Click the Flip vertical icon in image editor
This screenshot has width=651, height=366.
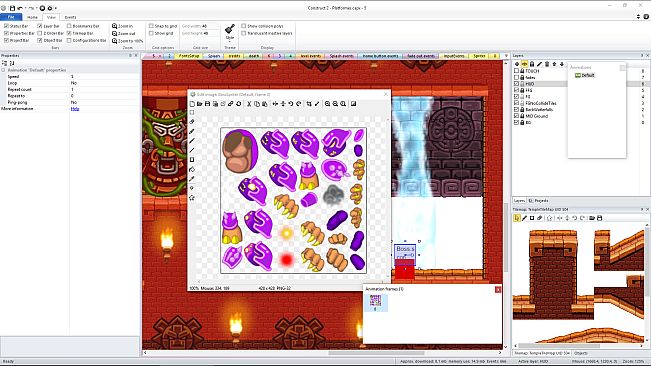tap(283, 104)
